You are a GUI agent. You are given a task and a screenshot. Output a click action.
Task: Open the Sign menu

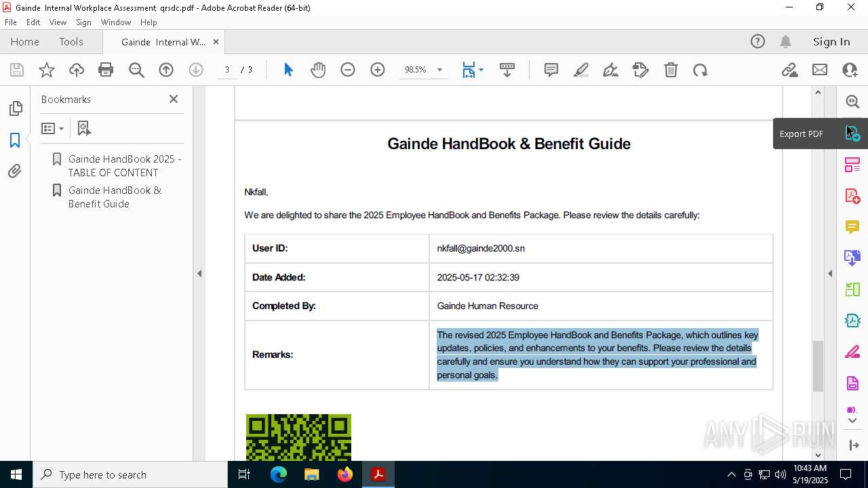83,22
